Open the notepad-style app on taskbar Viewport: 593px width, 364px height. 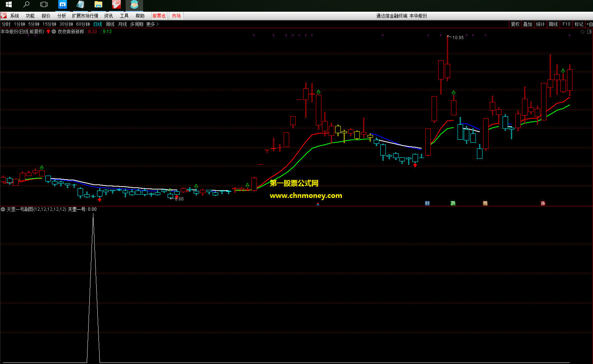click(80, 5)
